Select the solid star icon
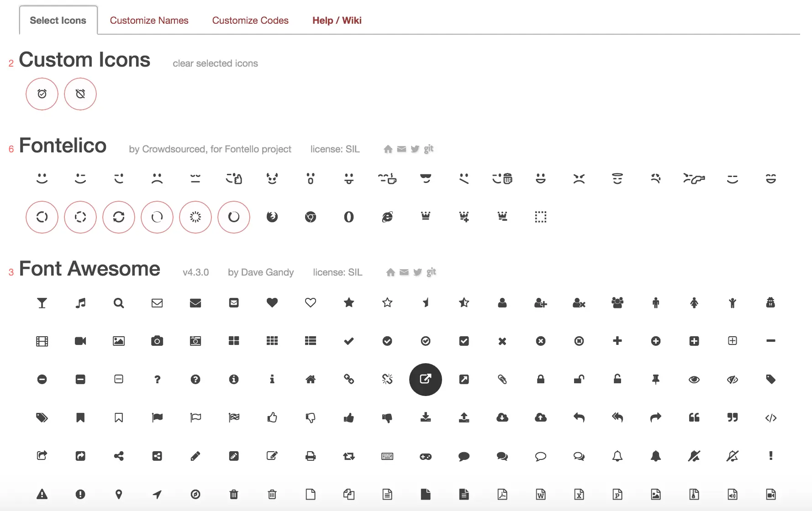The height and width of the screenshot is (511, 812). coord(349,303)
